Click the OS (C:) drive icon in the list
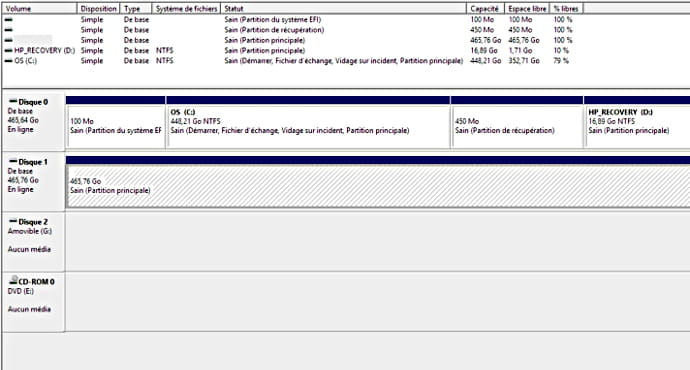The width and height of the screenshot is (690, 370). pos(8,61)
